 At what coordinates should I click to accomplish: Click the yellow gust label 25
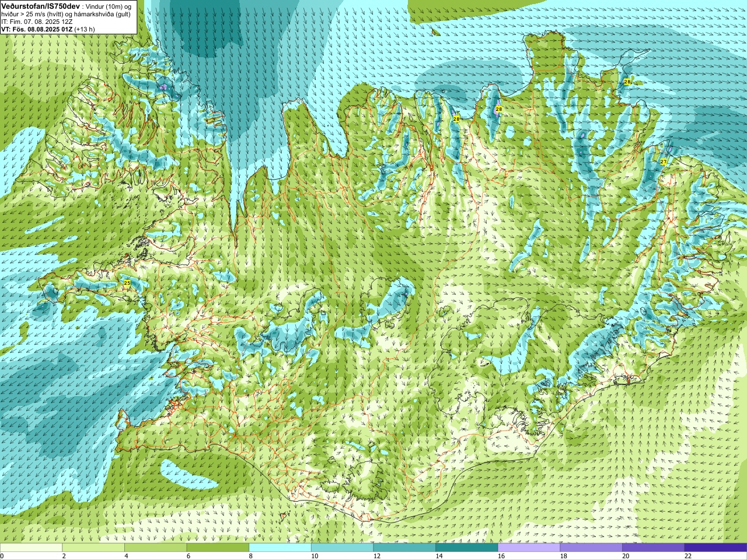tap(127, 283)
